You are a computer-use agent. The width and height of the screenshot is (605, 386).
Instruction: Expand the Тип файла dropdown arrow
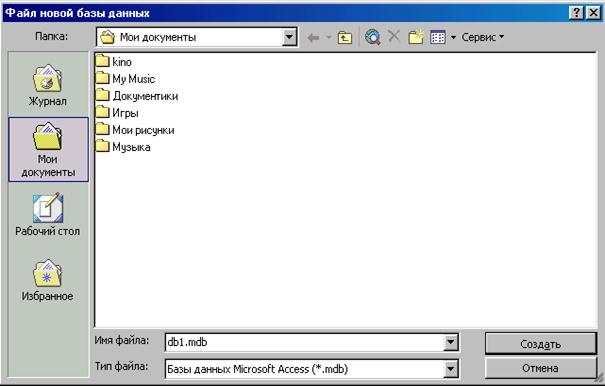[x=450, y=369]
